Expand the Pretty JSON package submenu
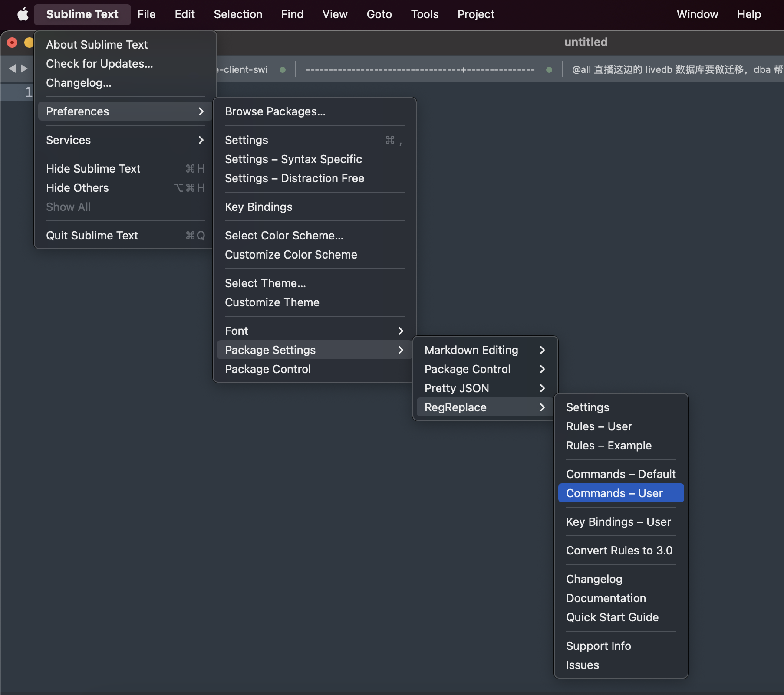Viewport: 784px width, 695px height. [x=484, y=388]
